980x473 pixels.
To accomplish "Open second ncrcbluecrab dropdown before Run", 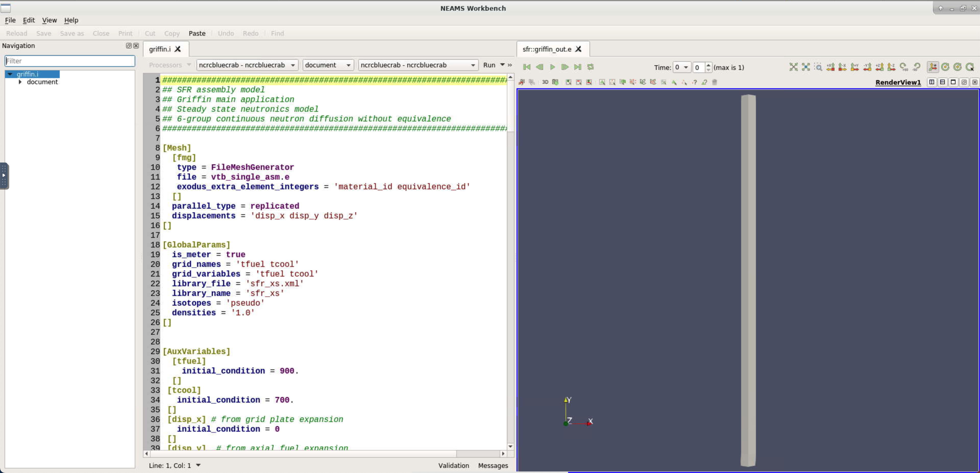I will click(x=418, y=65).
